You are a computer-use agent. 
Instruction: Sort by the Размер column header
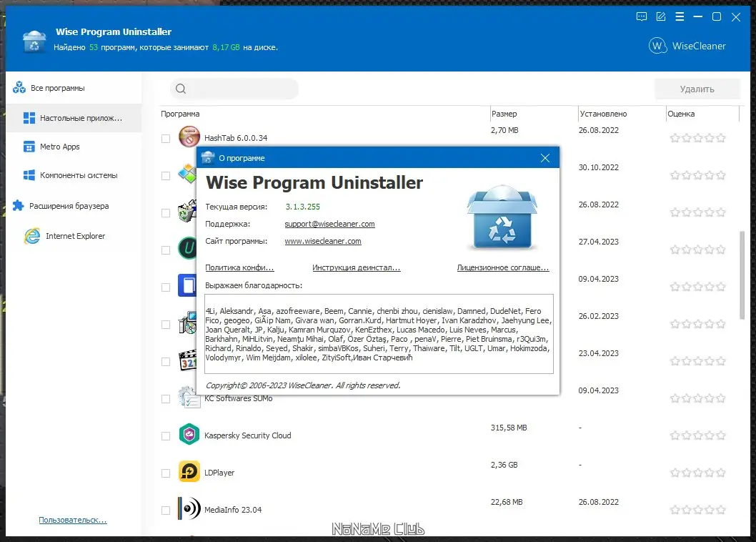click(x=534, y=114)
